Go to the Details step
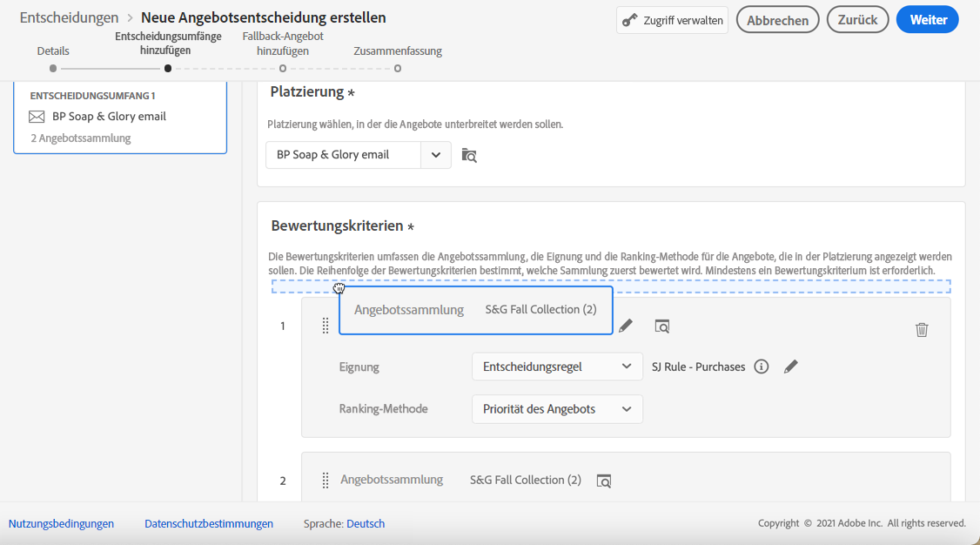Viewport: 980px width, 545px height. coord(53,68)
